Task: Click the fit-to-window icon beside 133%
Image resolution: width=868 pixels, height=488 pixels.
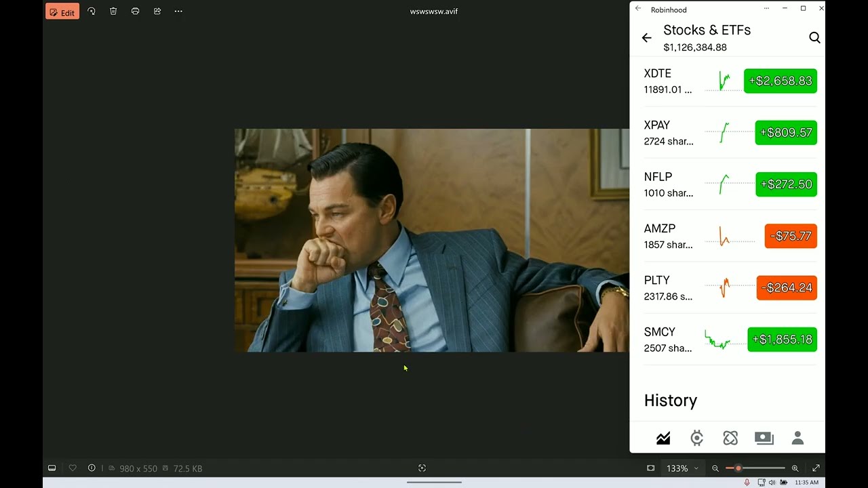Action: [x=651, y=468]
